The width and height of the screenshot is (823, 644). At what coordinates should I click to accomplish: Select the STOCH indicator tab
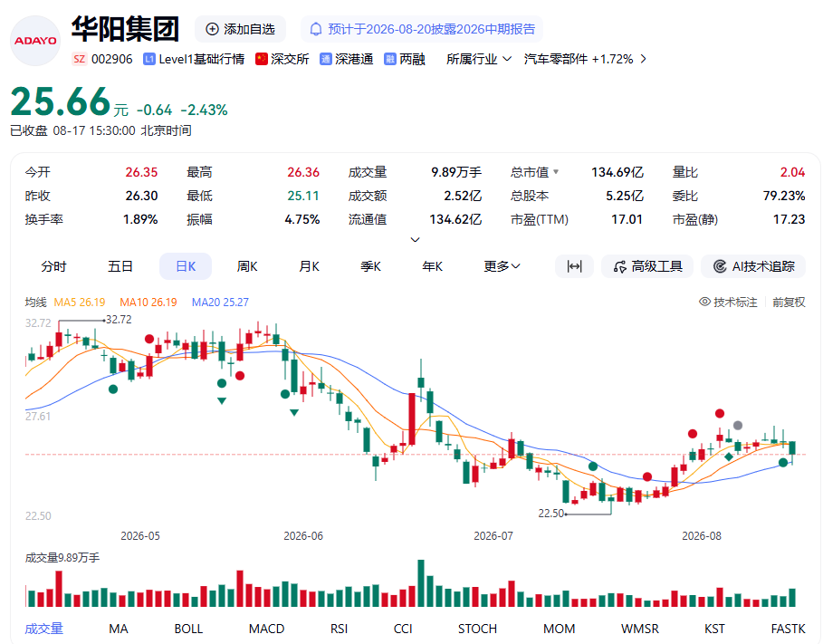click(x=478, y=629)
